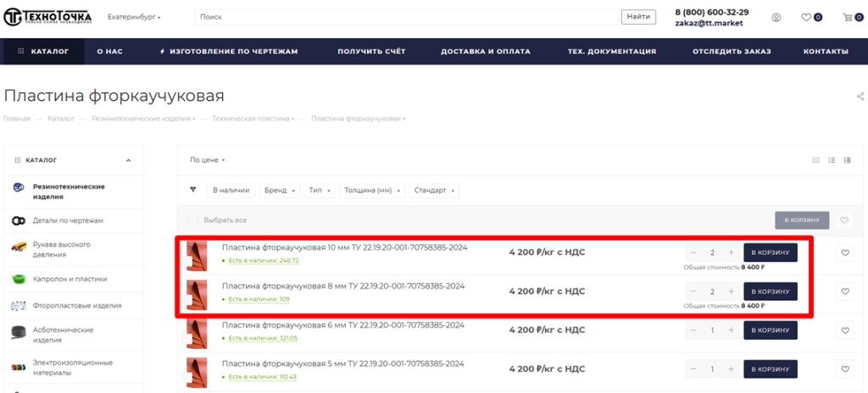Open the 'Толщина (мм)' filter dropdown
This screenshot has height=393, width=868.
pos(371,191)
